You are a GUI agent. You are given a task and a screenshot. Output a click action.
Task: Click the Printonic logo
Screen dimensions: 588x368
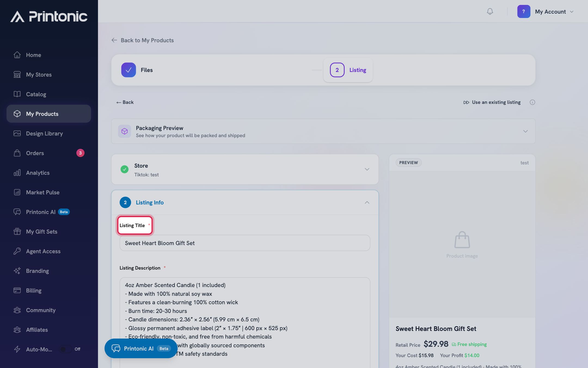coord(49,16)
